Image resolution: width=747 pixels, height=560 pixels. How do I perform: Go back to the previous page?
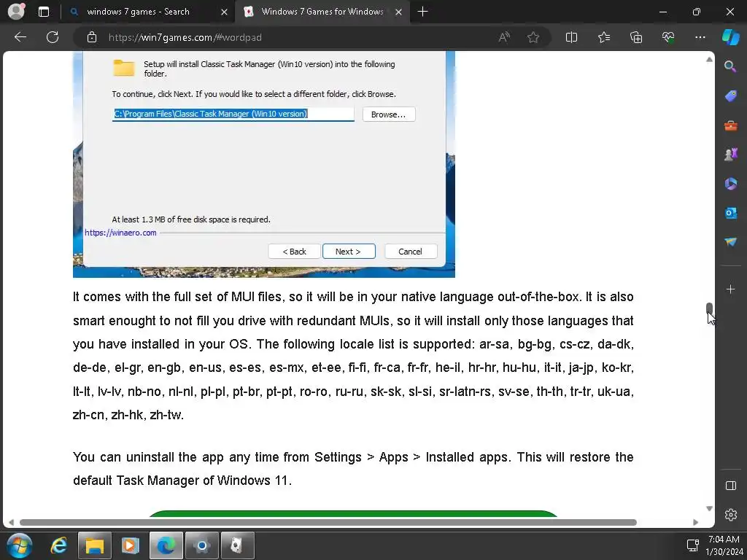20,37
